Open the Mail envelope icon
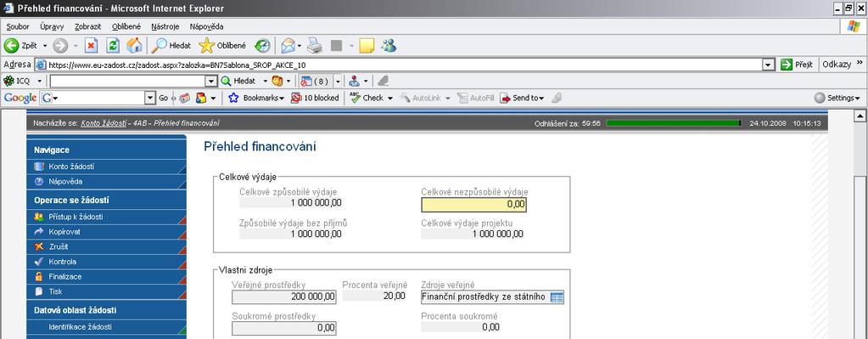Viewport: 868px width, 339px height. pyautogui.click(x=288, y=45)
